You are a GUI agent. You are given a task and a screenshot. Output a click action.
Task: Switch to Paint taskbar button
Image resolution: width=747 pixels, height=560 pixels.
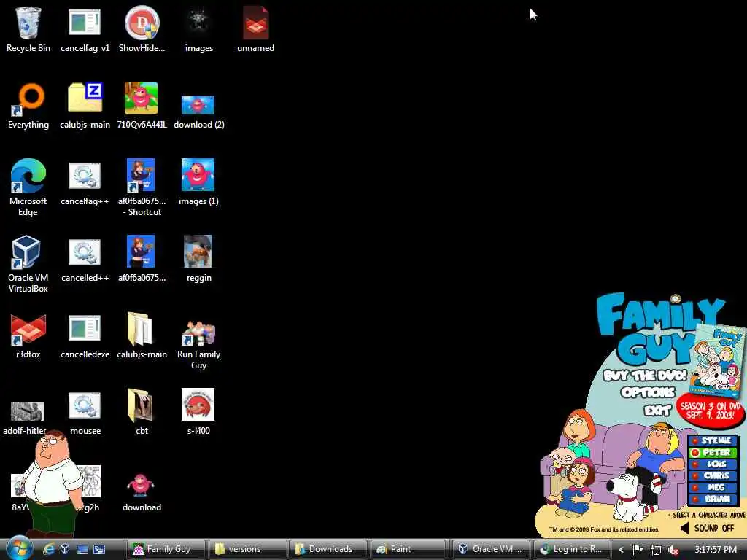[x=409, y=549]
